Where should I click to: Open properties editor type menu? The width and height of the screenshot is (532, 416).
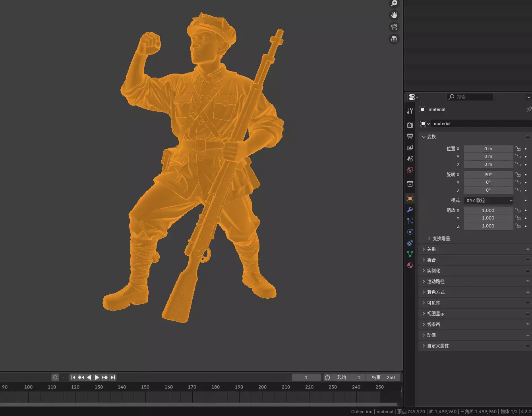point(414,97)
